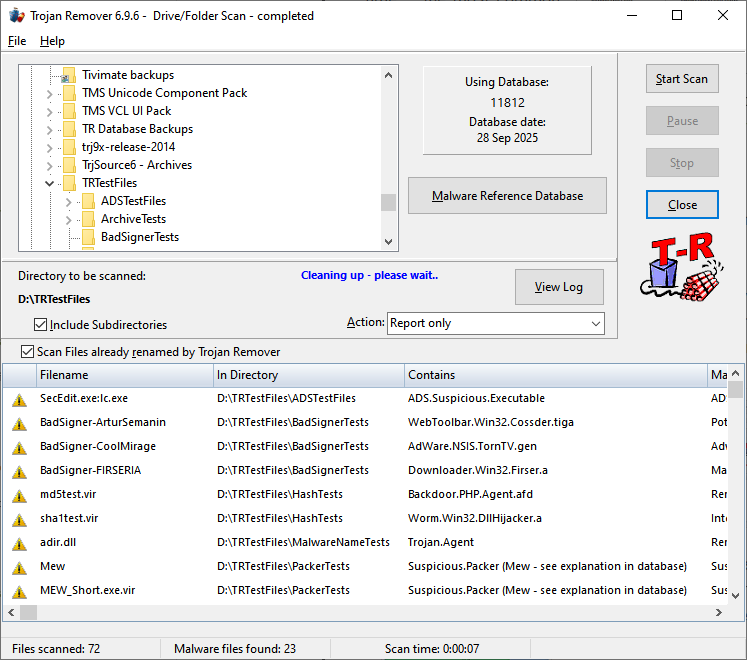Click the Start Scan button
Image resolution: width=747 pixels, height=660 pixels.
coord(682,79)
